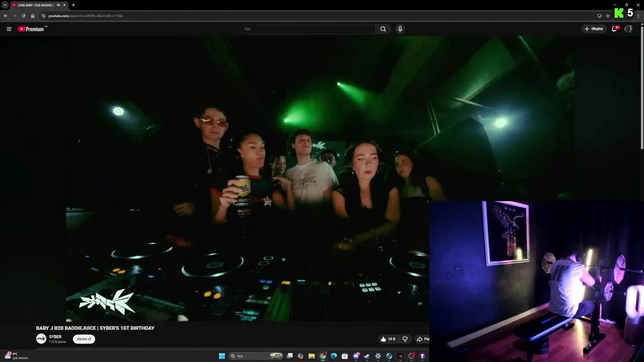Like the video with the thumbs-up button
Viewport: 644px width, 362px height.
tap(388, 339)
